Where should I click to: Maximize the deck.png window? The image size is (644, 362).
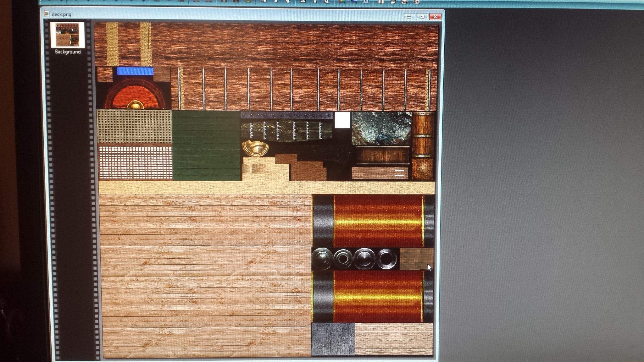click(x=422, y=17)
